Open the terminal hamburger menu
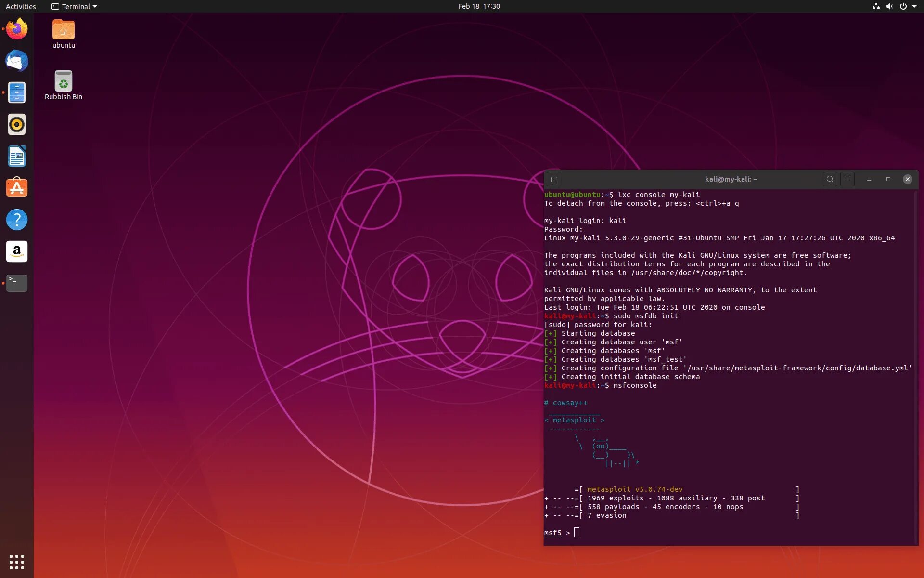The image size is (924, 578). tap(847, 179)
